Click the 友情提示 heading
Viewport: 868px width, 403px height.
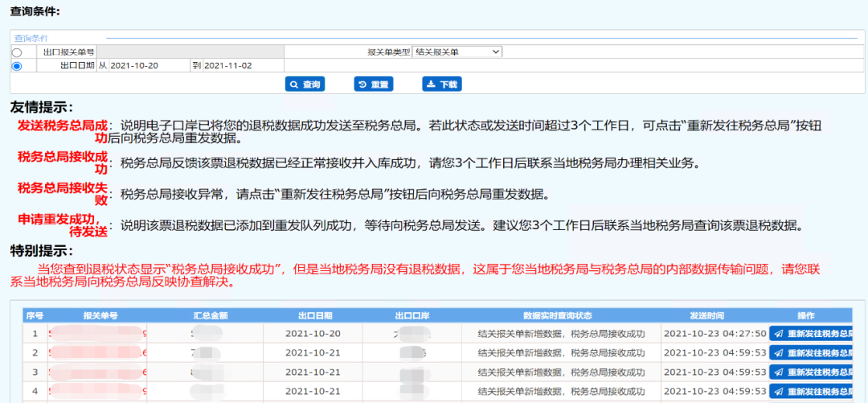42,107
